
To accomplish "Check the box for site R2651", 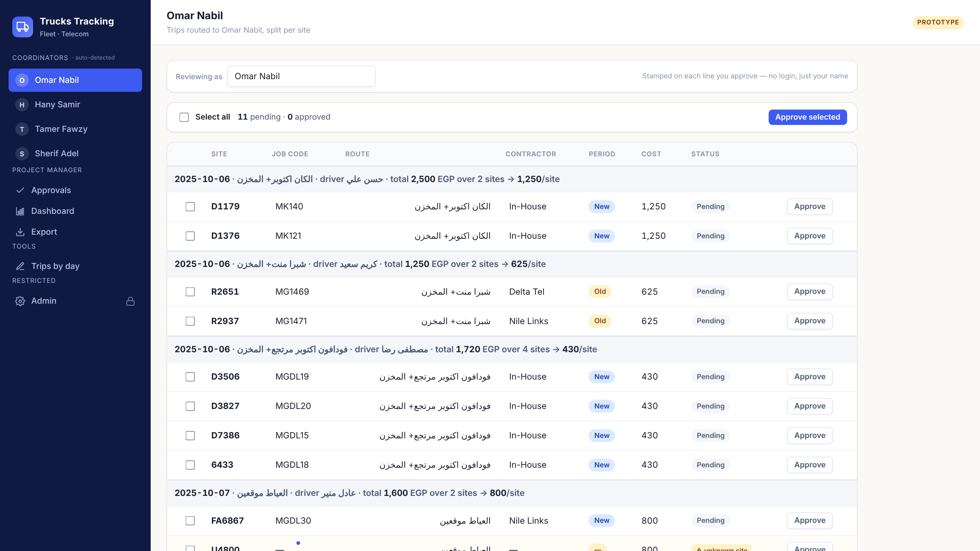I will (190, 292).
